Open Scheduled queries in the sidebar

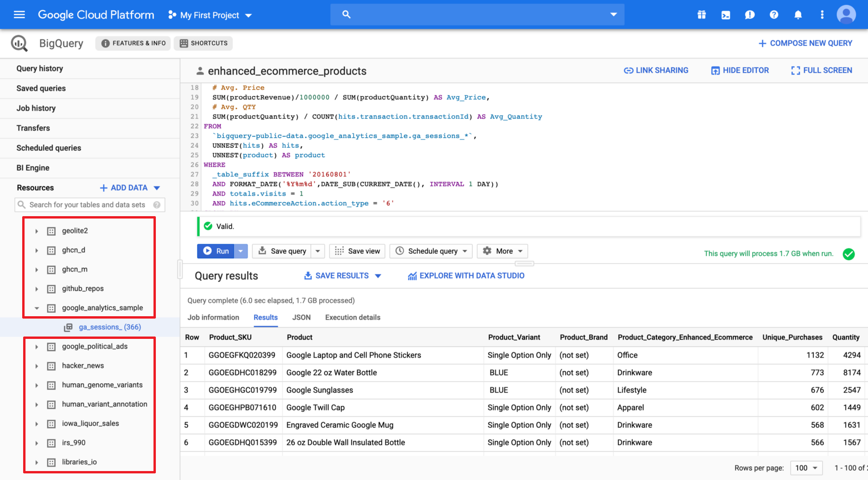click(x=90, y=148)
